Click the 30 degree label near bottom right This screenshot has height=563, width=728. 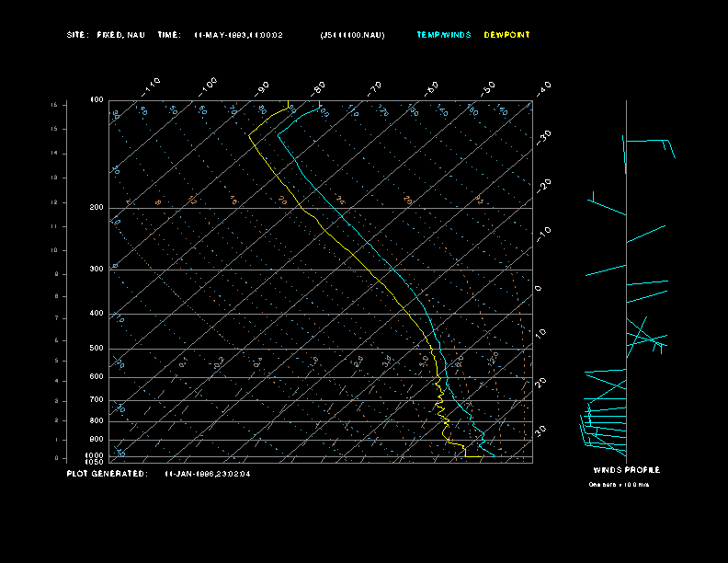coord(542,430)
